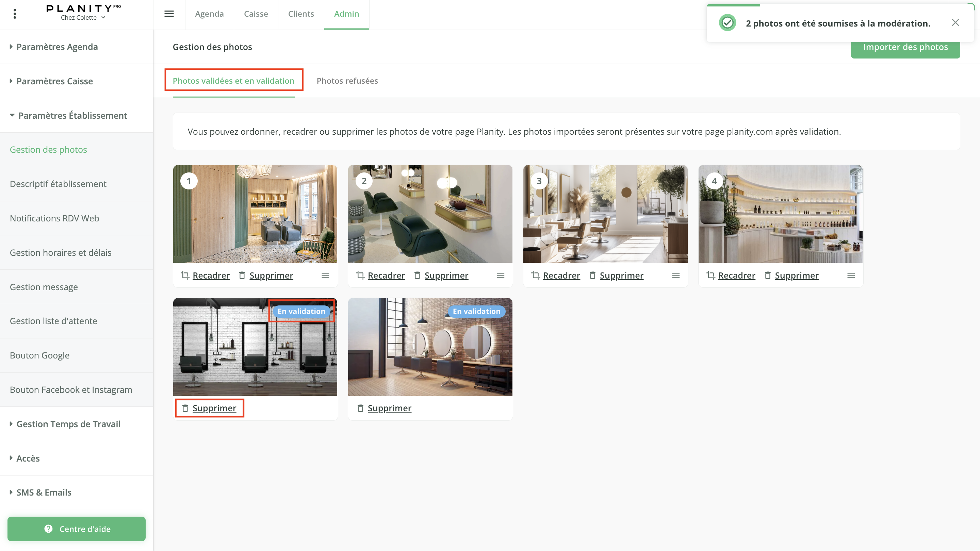Dismiss the moderation notification toast
The image size is (980, 551).
coord(955,23)
